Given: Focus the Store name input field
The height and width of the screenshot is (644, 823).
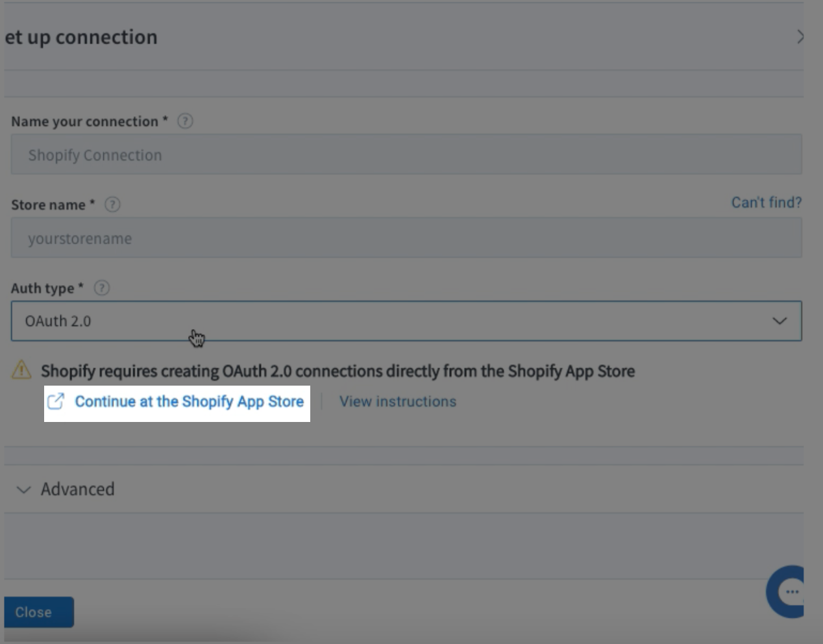Looking at the screenshot, I should [x=406, y=238].
